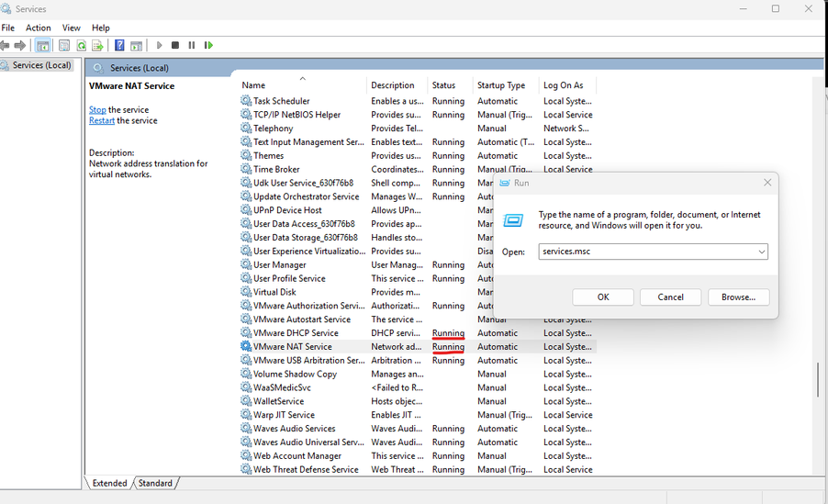Click the gear icon beside Volume Shadow Copy
828x504 pixels.
pos(246,374)
